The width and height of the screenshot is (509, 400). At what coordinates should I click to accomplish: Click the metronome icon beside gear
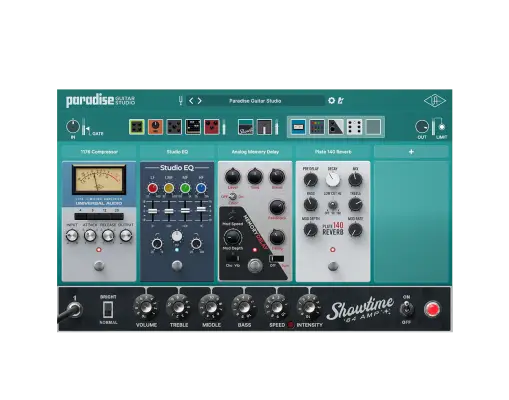pos(340,101)
